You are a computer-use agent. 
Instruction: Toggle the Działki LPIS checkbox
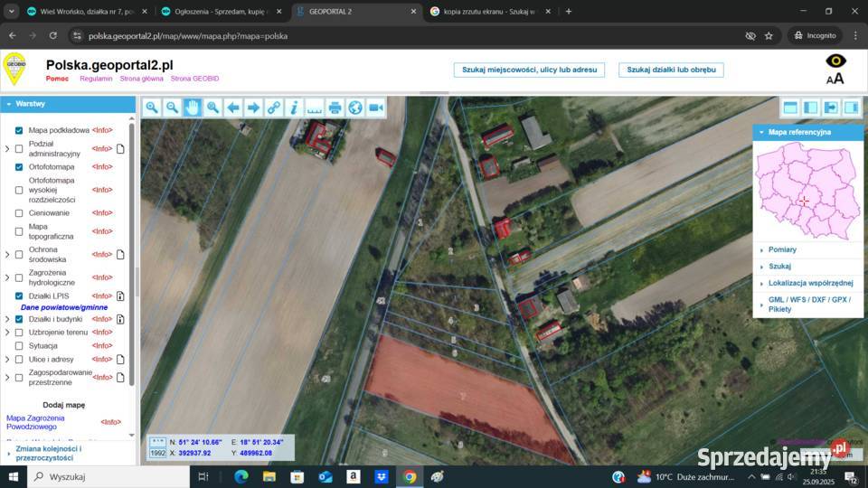(19, 296)
